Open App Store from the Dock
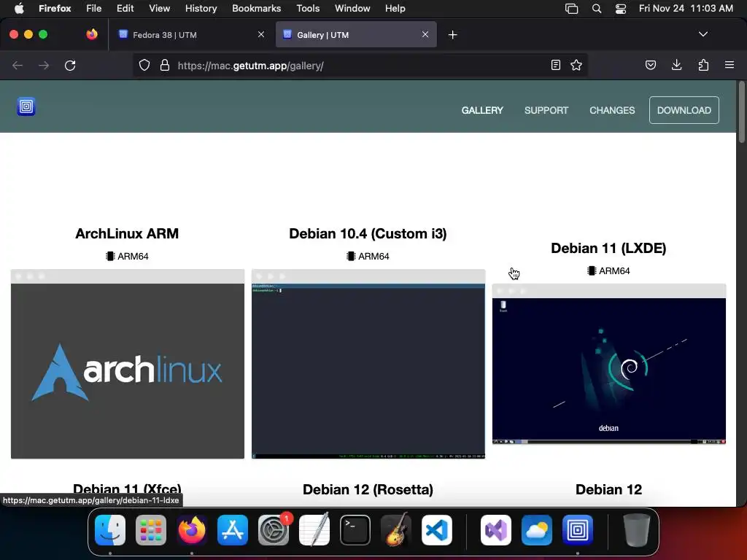747x560 pixels. 233,530
